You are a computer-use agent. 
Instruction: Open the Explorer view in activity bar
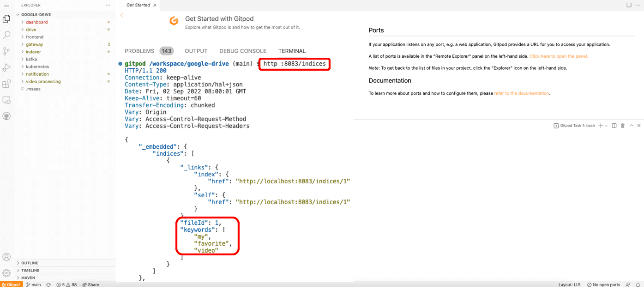(x=6, y=19)
